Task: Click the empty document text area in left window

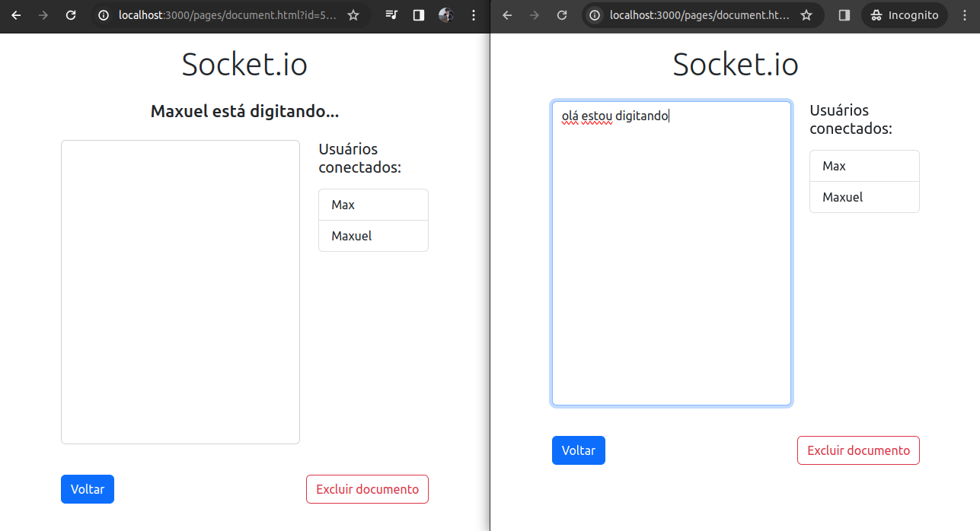Action: [180, 292]
